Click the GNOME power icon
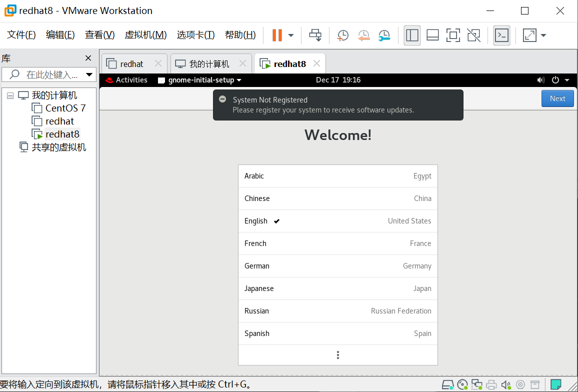578x392 pixels. click(x=555, y=80)
